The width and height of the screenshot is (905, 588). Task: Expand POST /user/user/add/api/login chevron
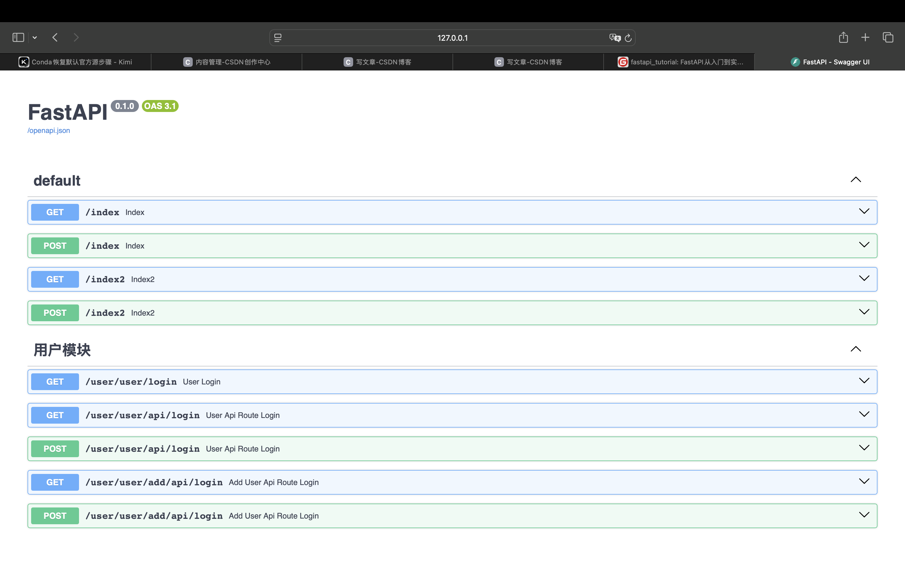tap(864, 515)
